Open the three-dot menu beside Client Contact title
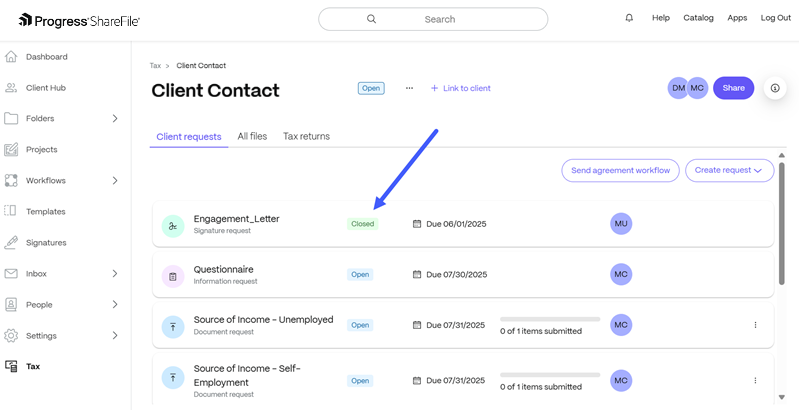Viewport: 799px width, 410px height. pos(409,88)
